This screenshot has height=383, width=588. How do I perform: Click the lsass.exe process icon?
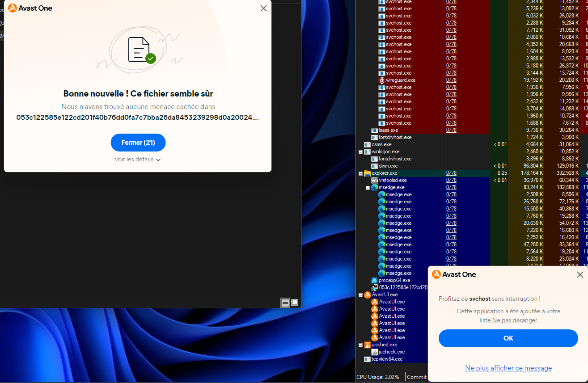click(375, 130)
